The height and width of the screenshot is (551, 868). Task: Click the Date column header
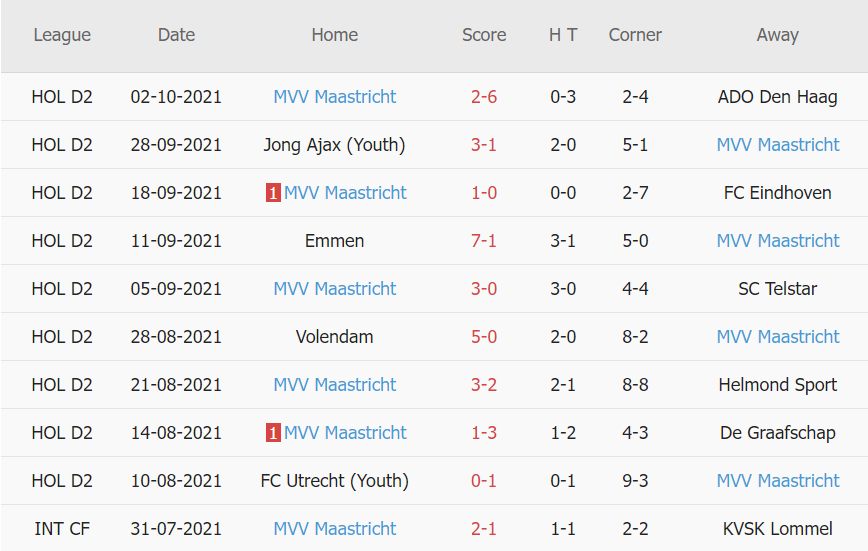coord(176,35)
